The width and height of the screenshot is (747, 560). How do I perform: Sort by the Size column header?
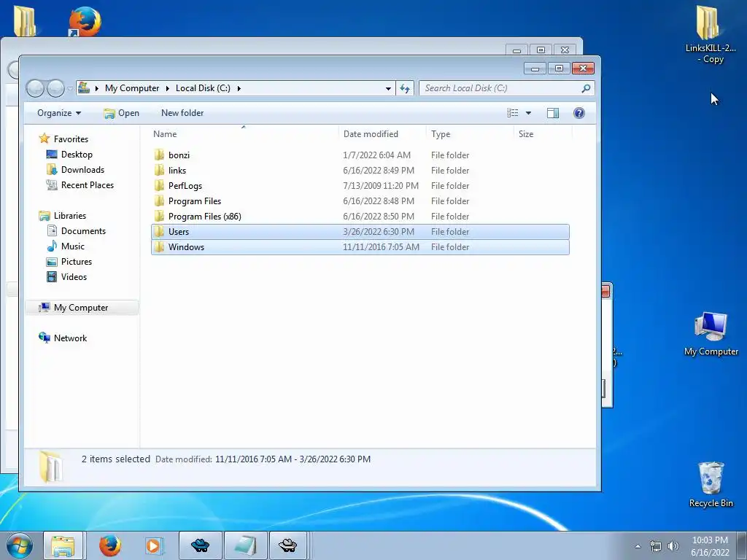click(x=543, y=134)
